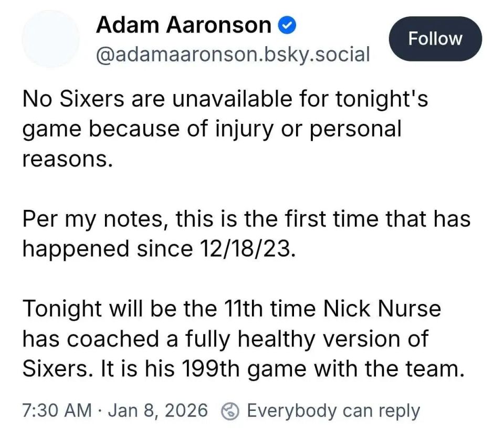Open the blank profile avatar

[x=50, y=39]
